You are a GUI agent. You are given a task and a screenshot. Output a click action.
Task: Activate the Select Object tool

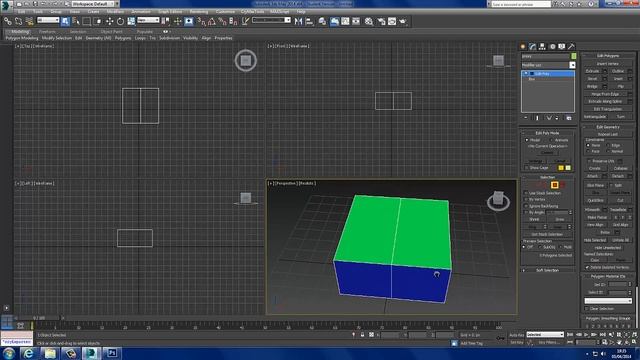[x=65, y=21]
